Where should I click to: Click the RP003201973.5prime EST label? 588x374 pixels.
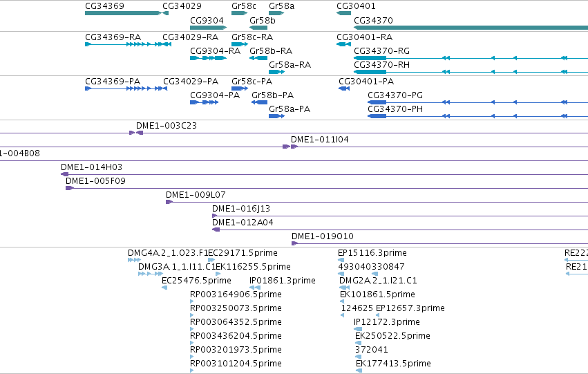(x=236, y=350)
